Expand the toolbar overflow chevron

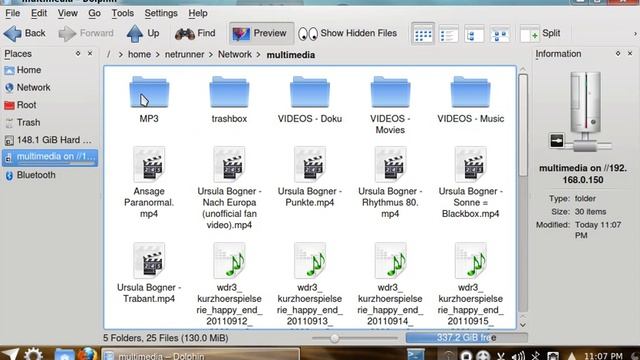click(x=635, y=33)
